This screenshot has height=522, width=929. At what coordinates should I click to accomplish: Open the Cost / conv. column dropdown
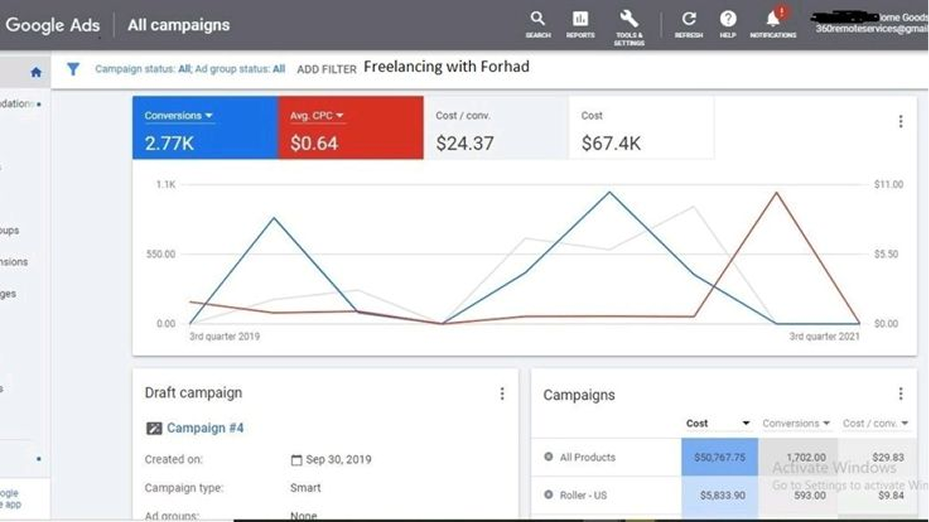(905, 424)
